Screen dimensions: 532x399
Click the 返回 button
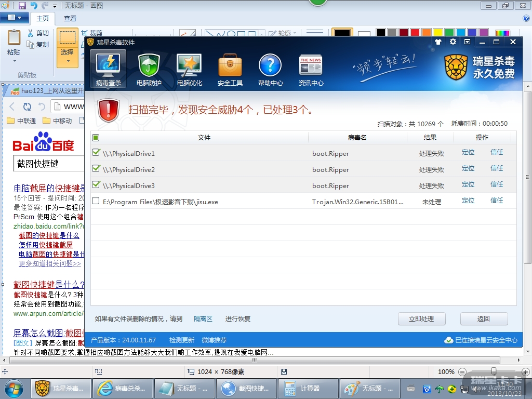pyautogui.click(x=484, y=319)
